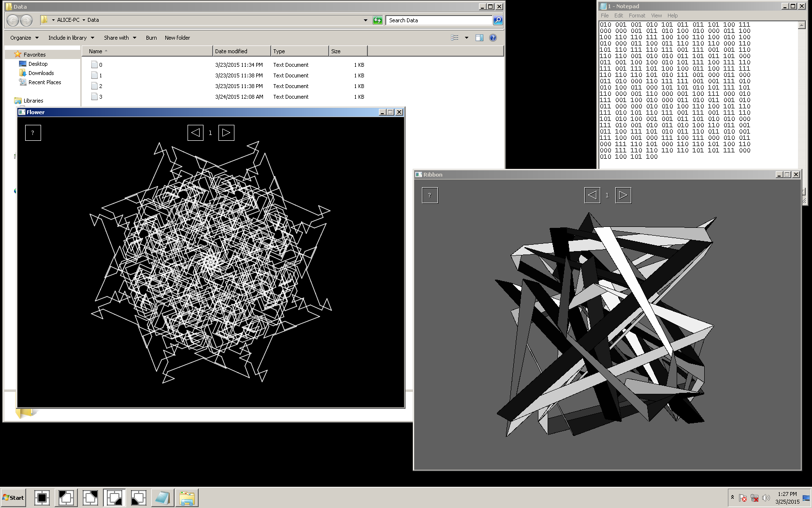Click the New folder button

pos(177,38)
